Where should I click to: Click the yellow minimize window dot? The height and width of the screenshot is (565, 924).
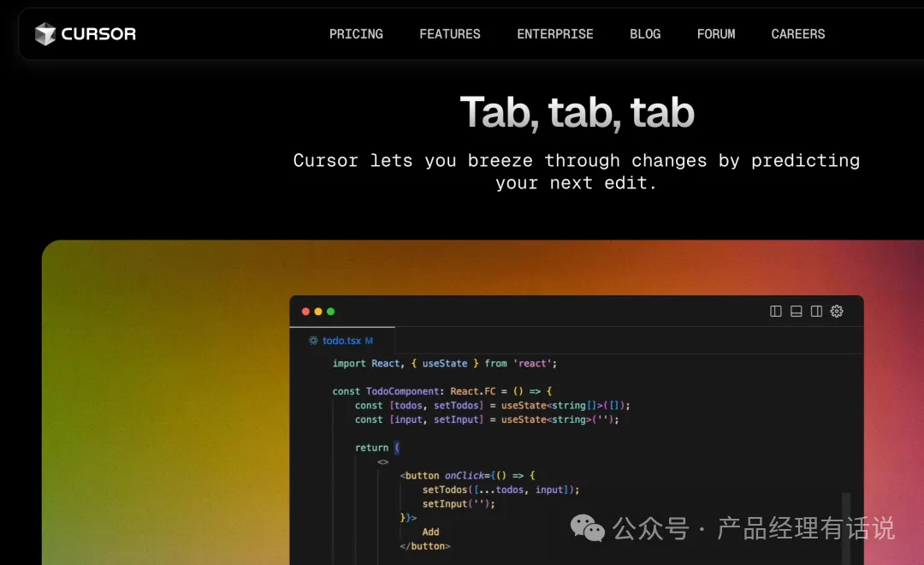click(318, 312)
